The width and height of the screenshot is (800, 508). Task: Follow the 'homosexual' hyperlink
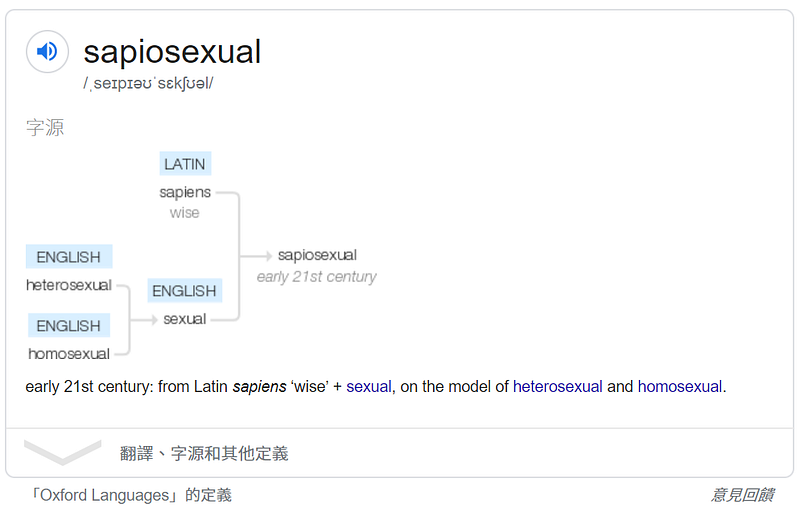tap(679, 386)
